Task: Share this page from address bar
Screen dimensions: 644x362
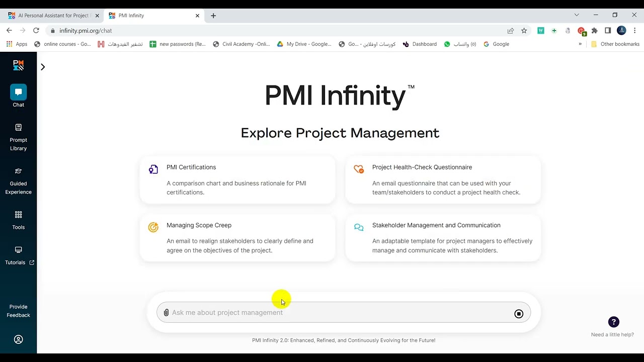Action: 511,31
